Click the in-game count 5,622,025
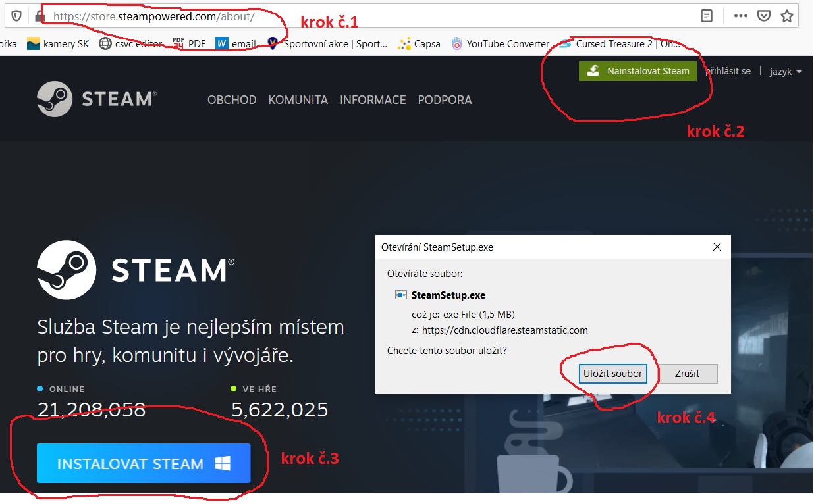The width and height of the screenshot is (814, 504). click(x=280, y=409)
